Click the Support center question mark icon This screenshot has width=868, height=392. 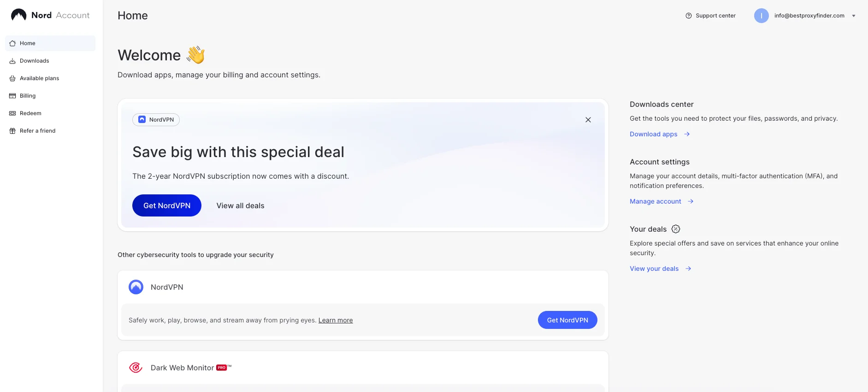(x=689, y=16)
